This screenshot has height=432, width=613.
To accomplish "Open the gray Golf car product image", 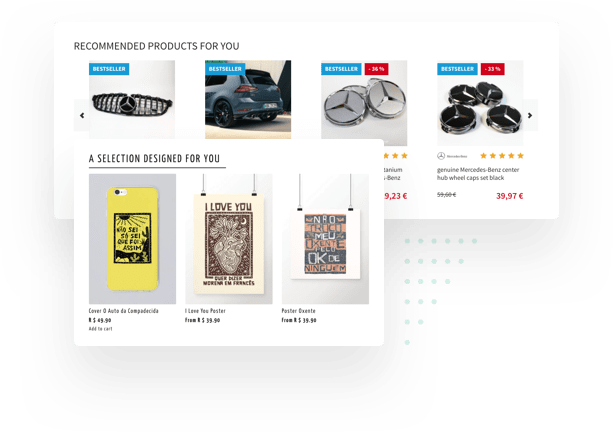I will 248,99.
